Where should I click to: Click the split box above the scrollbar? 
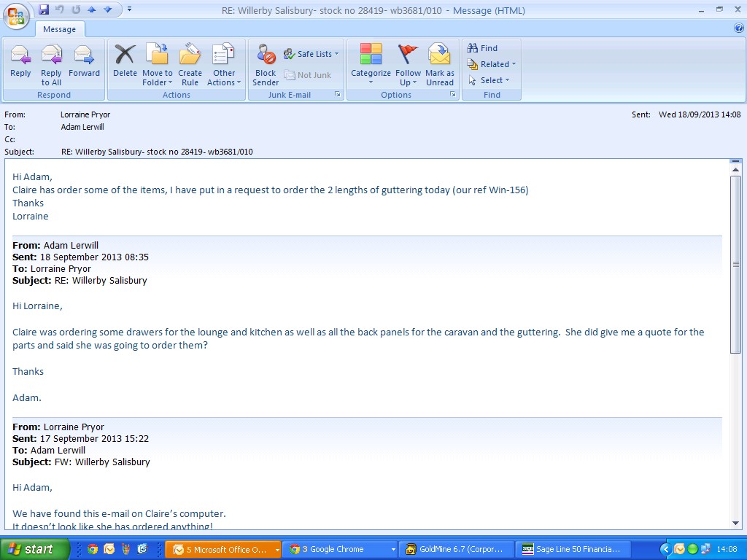pyautogui.click(x=735, y=161)
